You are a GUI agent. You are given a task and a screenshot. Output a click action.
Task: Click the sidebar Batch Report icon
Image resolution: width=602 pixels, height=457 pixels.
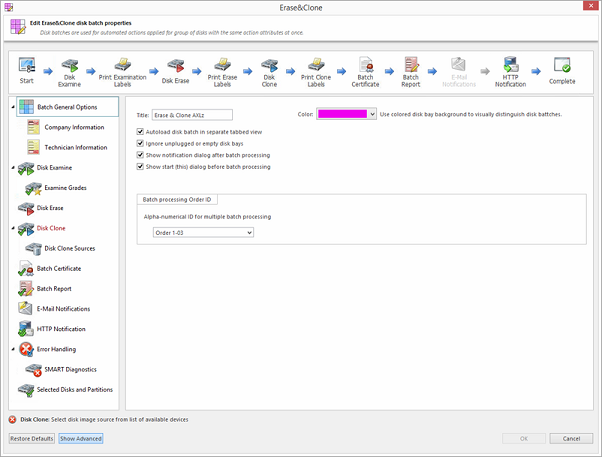26,289
